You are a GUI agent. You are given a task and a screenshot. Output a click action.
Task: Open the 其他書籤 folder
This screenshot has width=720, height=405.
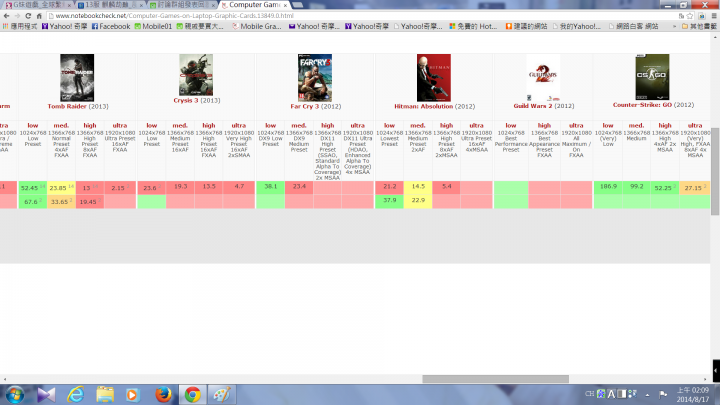699,27
